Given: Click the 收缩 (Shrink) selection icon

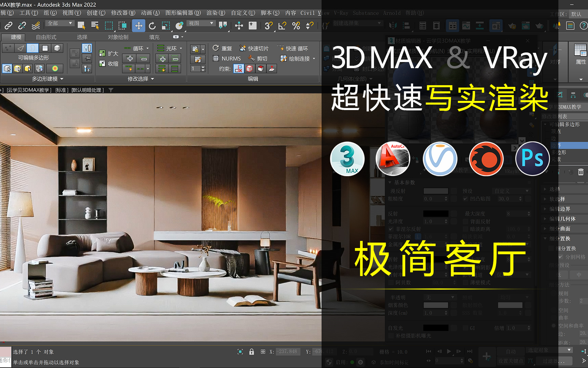Looking at the screenshot, I should 102,63.
